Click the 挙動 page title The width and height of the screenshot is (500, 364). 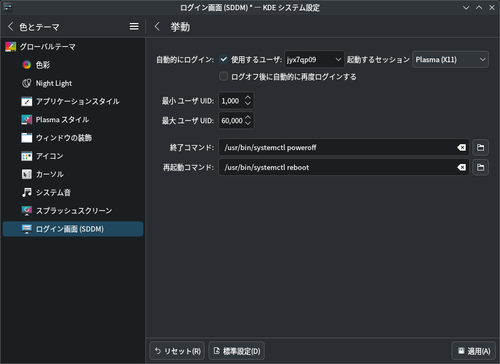180,27
